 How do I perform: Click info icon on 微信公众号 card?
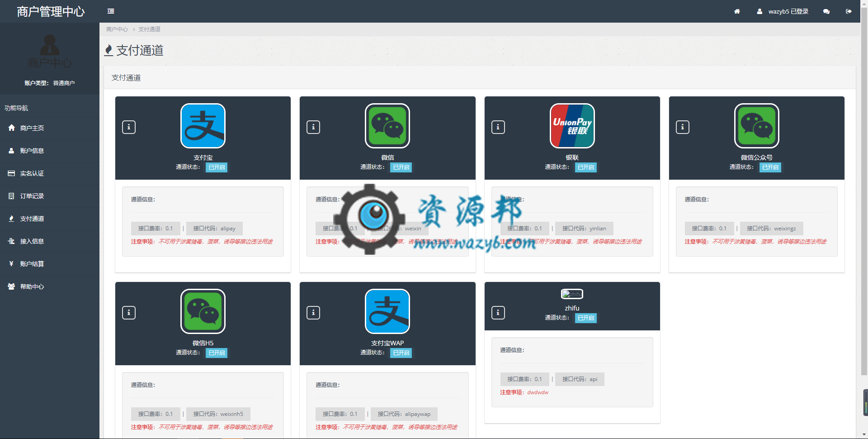coord(683,127)
